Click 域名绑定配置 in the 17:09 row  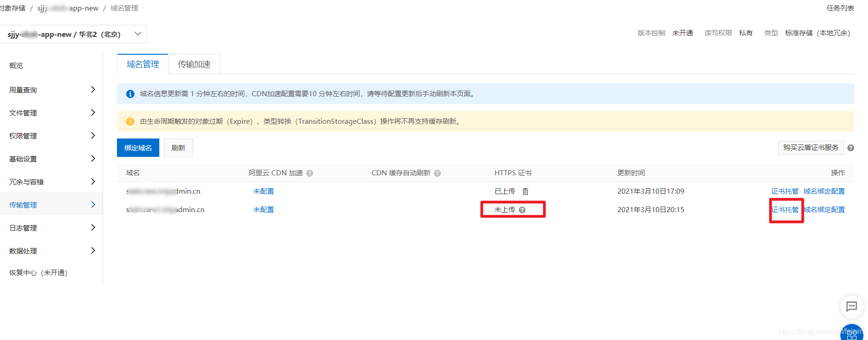pos(824,191)
